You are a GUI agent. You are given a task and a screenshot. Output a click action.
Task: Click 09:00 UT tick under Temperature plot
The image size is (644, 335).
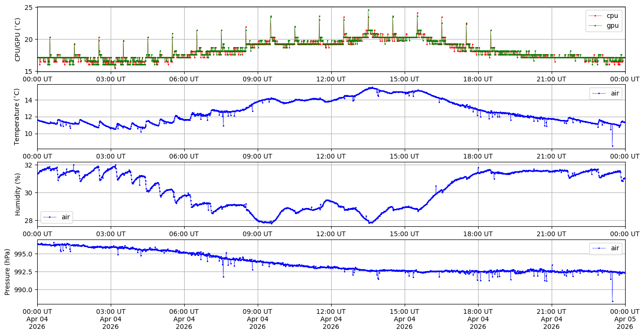point(257,157)
